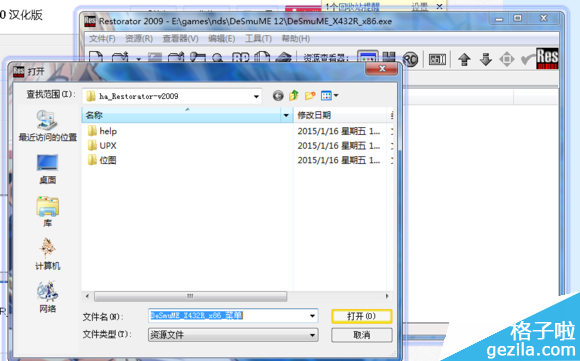Go back to the previous folder in Open dialog
The width and height of the screenshot is (580, 361).
[x=278, y=96]
